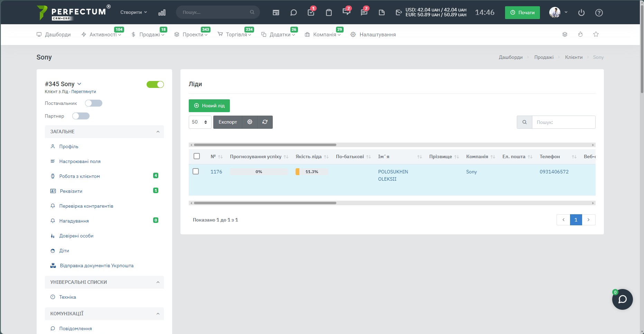Open the Активності menu
The height and width of the screenshot is (334, 644).
(x=101, y=35)
